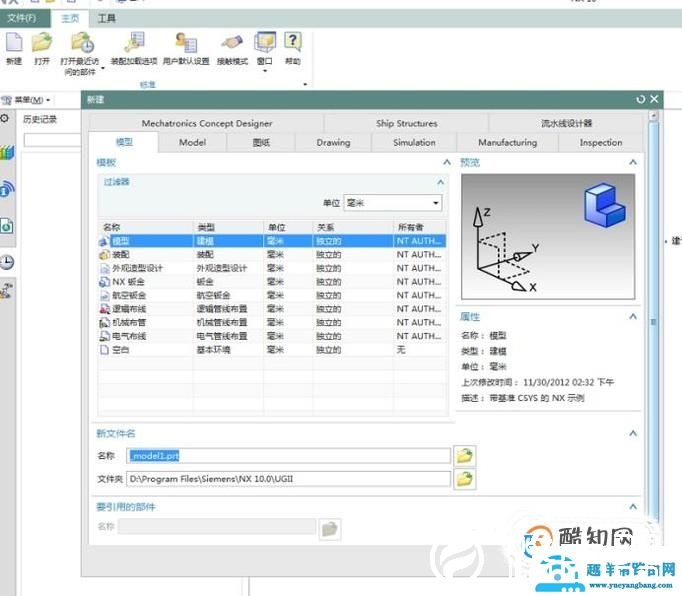This screenshot has height=596, width=682.
Task: Select the 外观造型设计 template row
Action: point(272,268)
